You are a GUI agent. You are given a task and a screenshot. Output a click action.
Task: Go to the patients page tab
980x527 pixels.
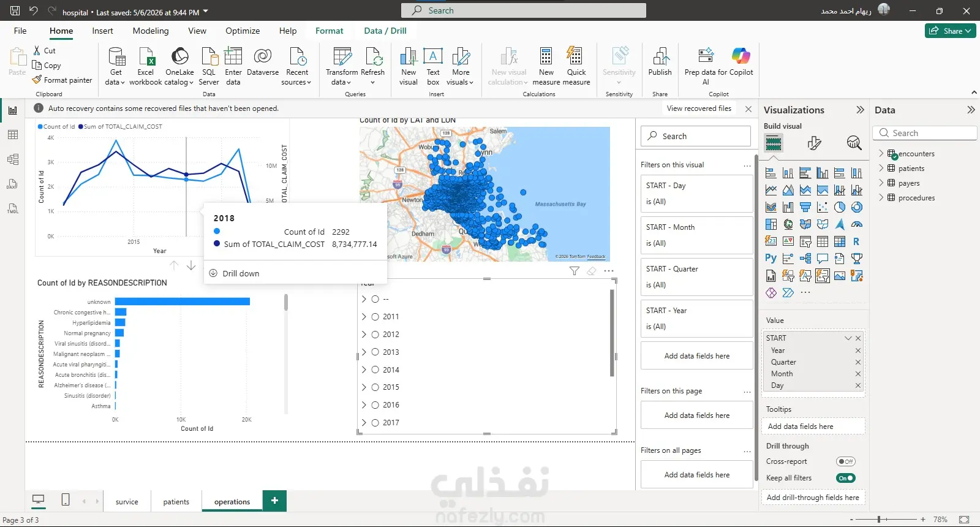(x=176, y=502)
